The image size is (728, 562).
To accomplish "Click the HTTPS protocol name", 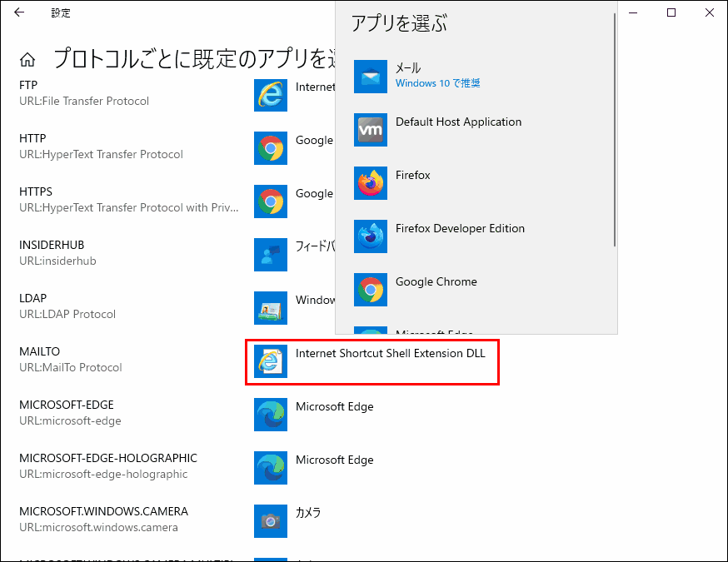I will (x=36, y=191).
